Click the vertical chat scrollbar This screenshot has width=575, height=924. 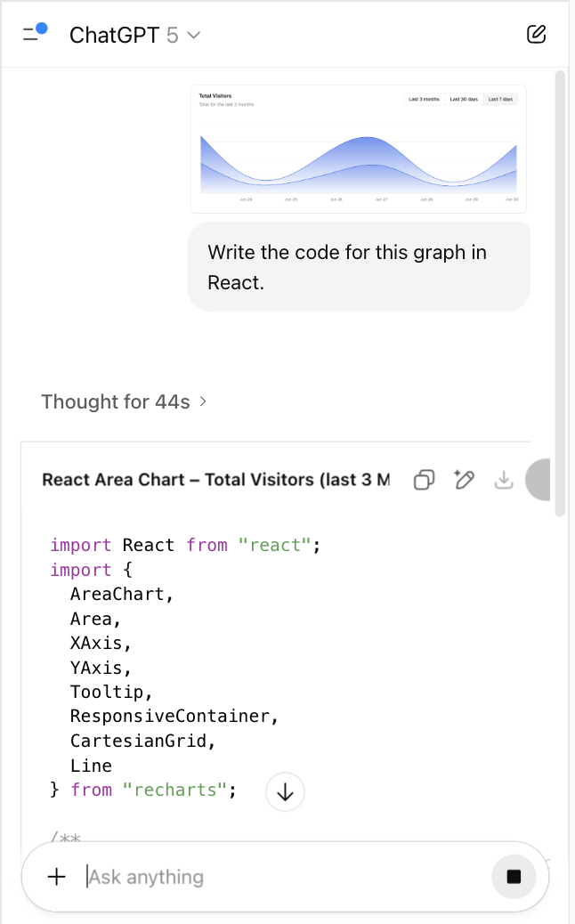click(560, 294)
